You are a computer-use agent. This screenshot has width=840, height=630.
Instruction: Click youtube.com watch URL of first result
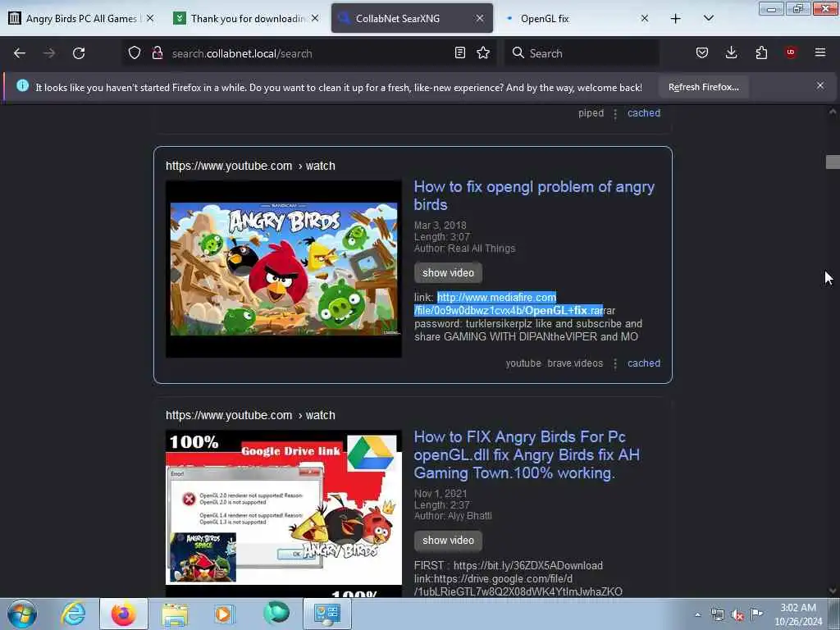coord(250,166)
